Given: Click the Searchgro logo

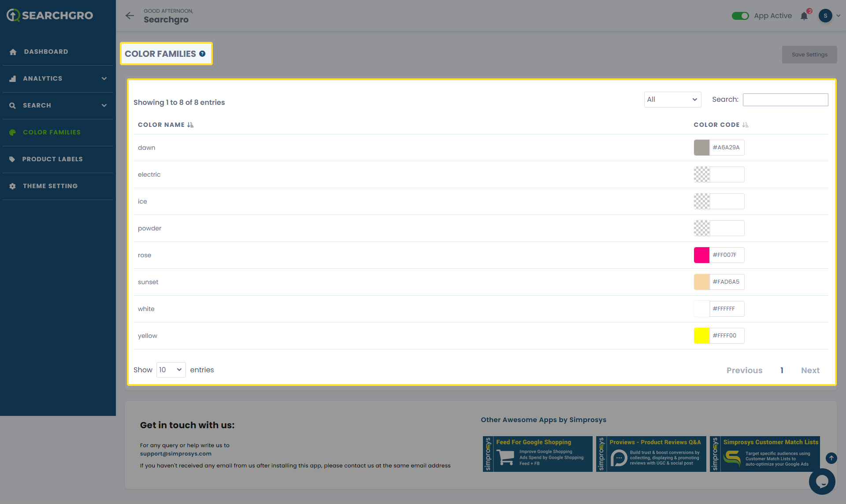Looking at the screenshot, I should click(x=50, y=15).
